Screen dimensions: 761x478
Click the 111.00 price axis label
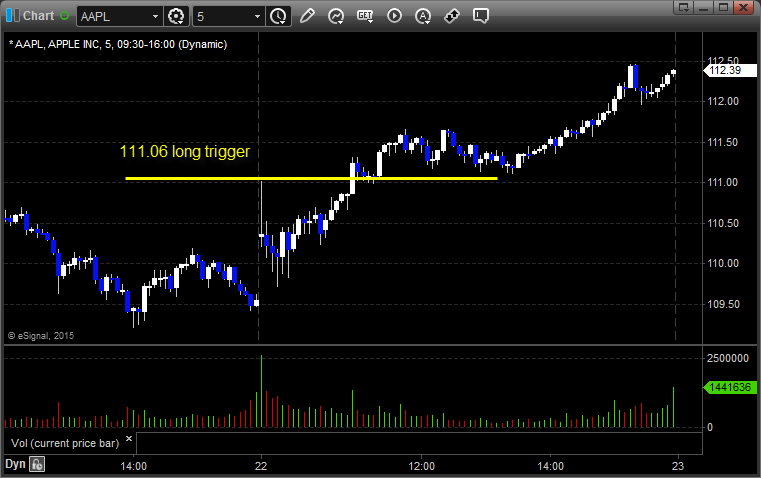[723, 182]
